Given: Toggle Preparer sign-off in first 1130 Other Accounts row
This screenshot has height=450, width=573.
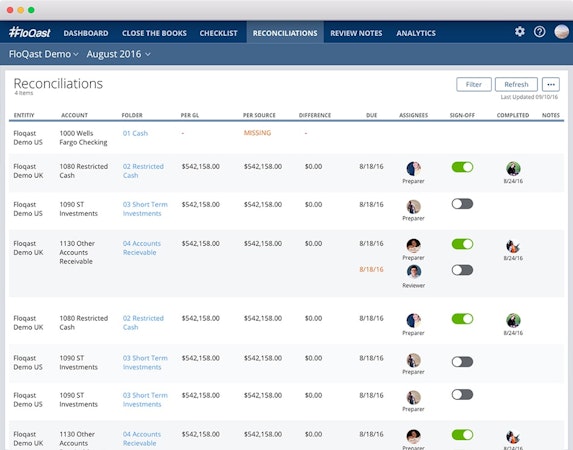Looking at the screenshot, I should pyautogui.click(x=462, y=244).
